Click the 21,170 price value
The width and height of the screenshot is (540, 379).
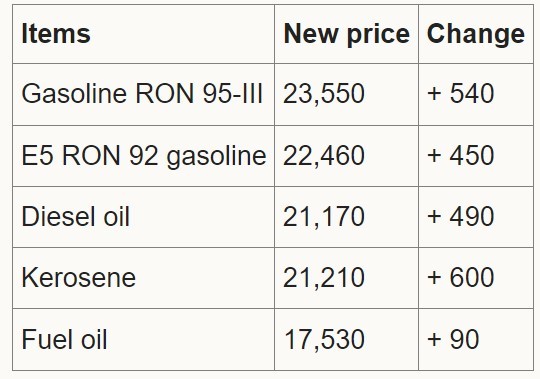[x=324, y=217]
